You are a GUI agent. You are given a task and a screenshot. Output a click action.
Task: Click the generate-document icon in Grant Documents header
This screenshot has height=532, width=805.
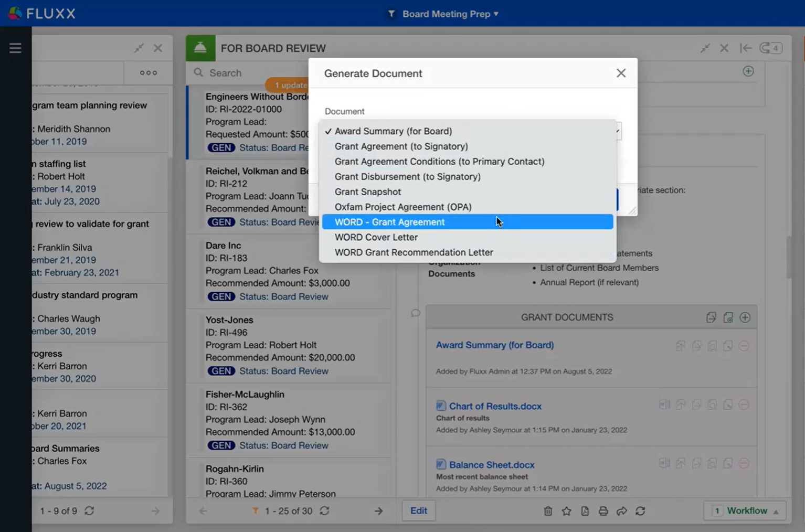(x=728, y=317)
